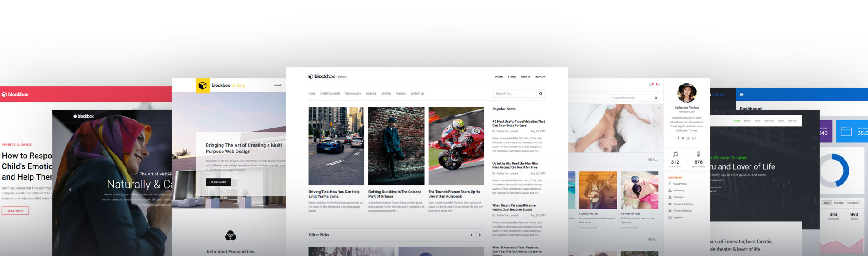This screenshot has width=868, height=256.
Task: Open When Smart Personal Finance article
Action: [x=514, y=208]
